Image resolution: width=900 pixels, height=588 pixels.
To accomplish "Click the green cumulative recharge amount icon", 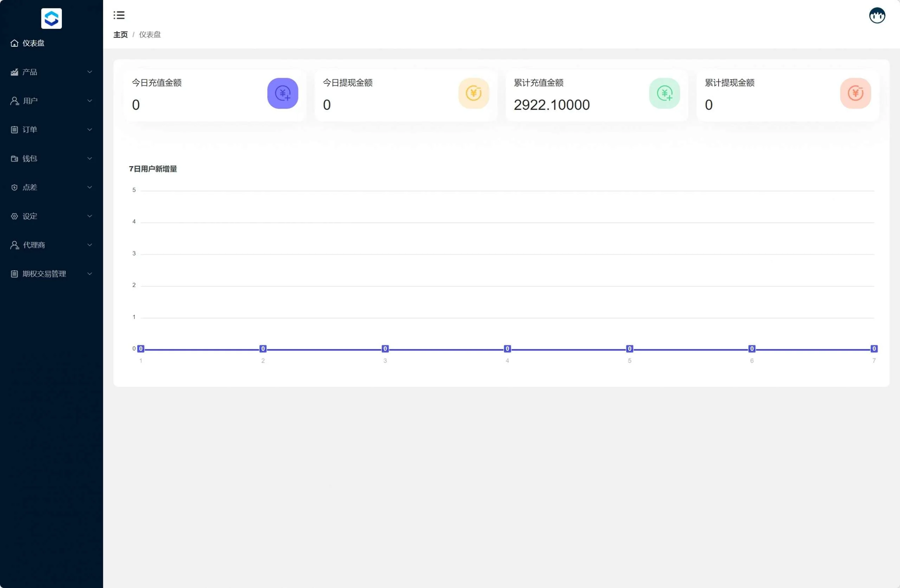I will click(664, 93).
